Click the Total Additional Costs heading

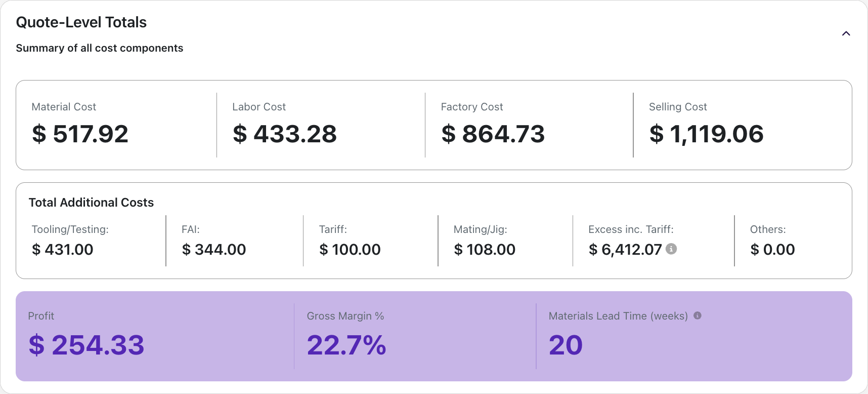pyautogui.click(x=91, y=203)
